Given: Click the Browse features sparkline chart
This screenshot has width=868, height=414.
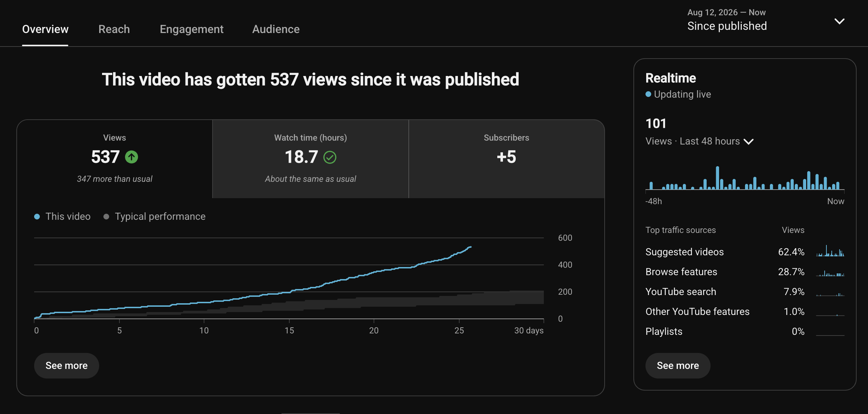Looking at the screenshot, I should coord(830,273).
